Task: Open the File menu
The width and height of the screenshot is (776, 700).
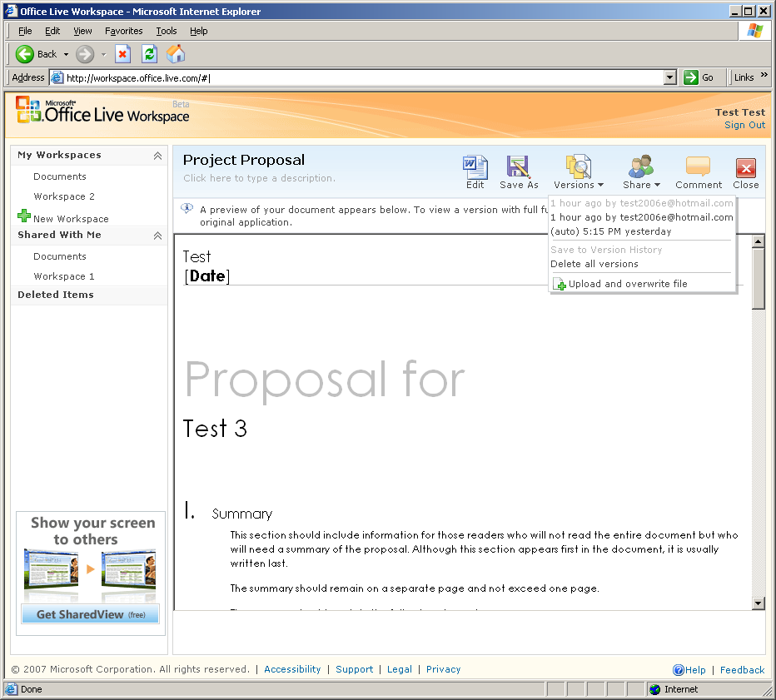Action: [x=25, y=31]
